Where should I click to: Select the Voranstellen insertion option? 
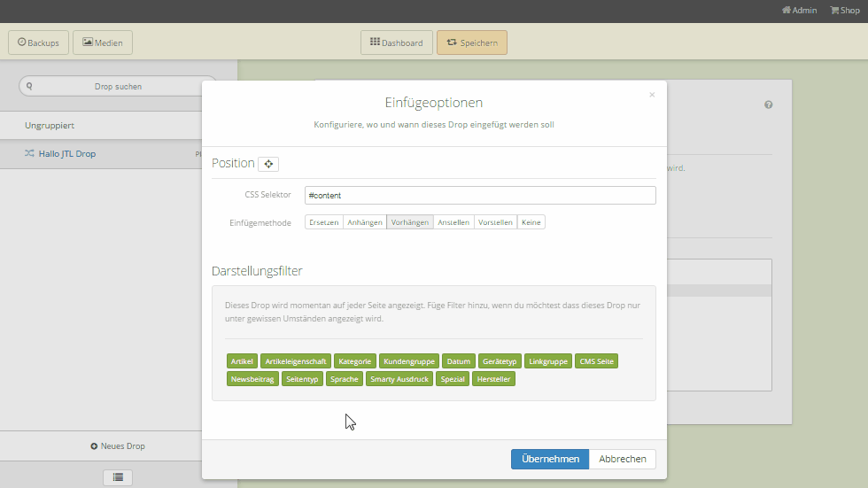(495, 222)
